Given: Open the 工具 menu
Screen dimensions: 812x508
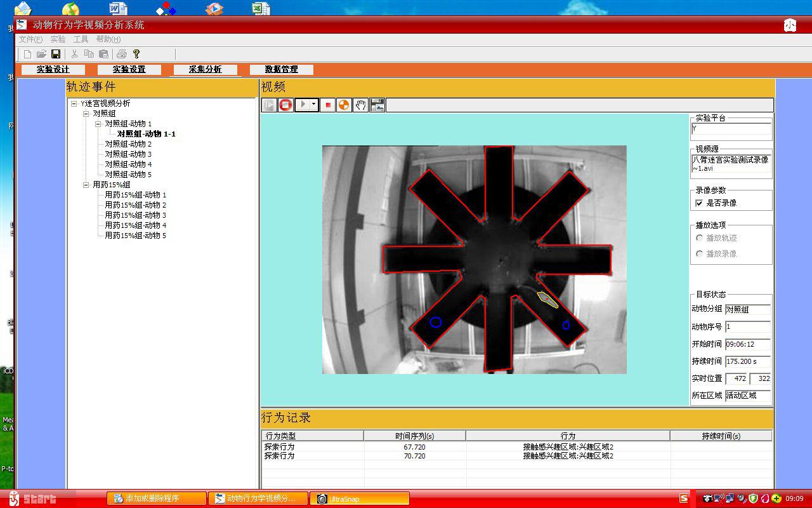Looking at the screenshot, I should (81, 39).
